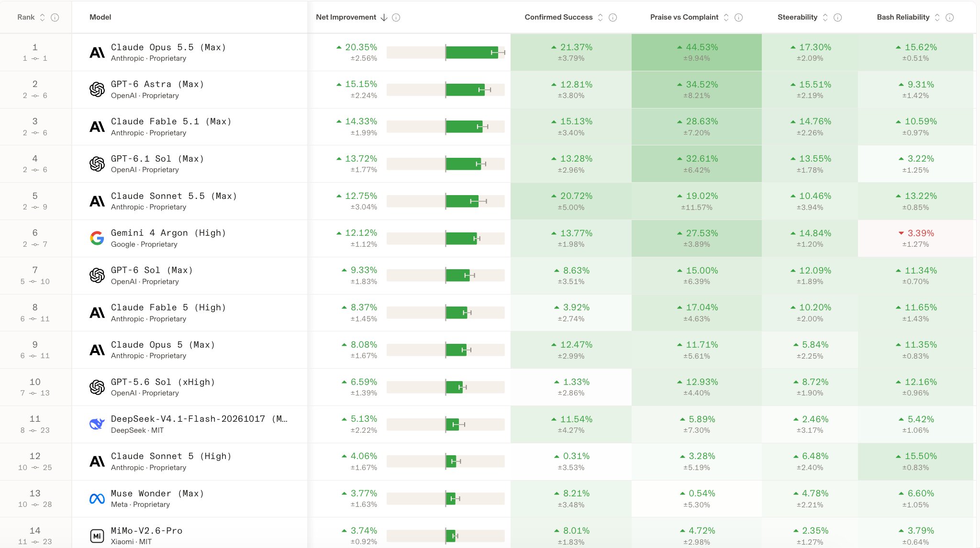This screenshot has width=980, height=548.
Task: Click the Steerability info icon
Action: (838, 17)
